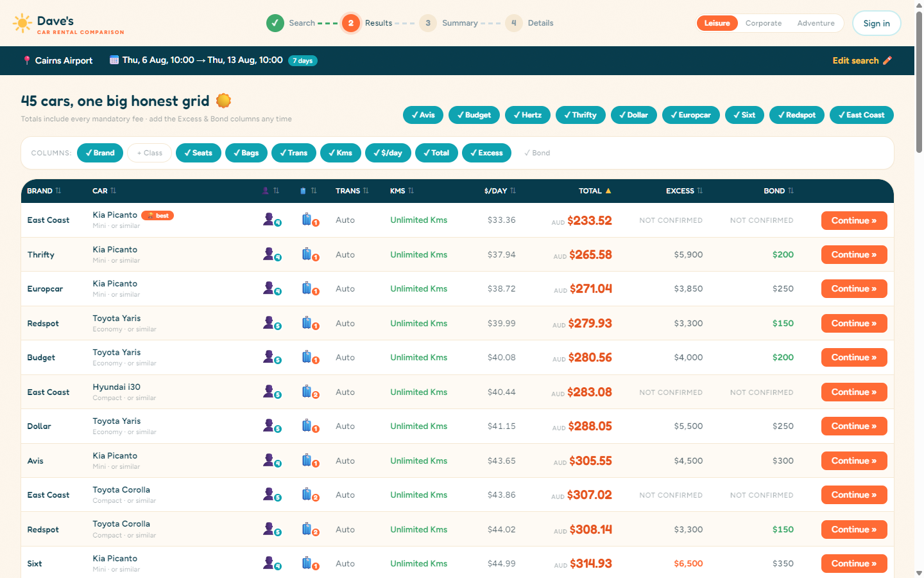Toggle the Hertz brand filter chip

click(x=527, y=115)
